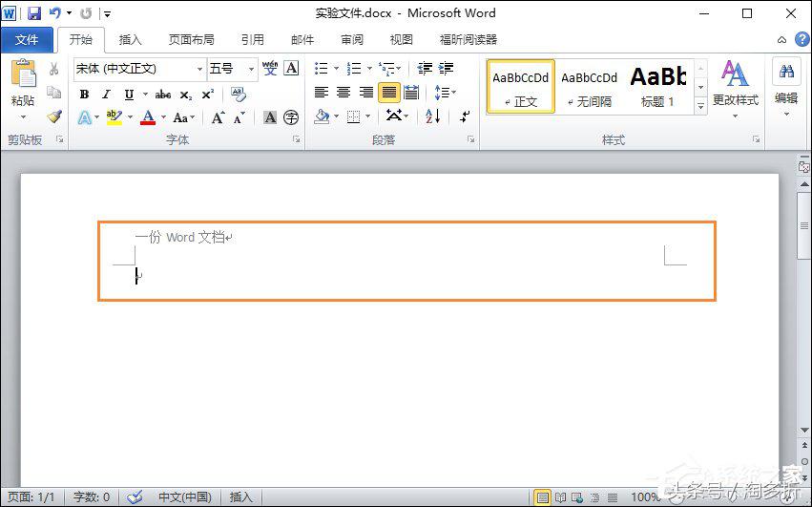The height and width of the screenshot is (507, 812).
Task: Open the font color dropdown arrow
Action: click(x=163, y=117)
